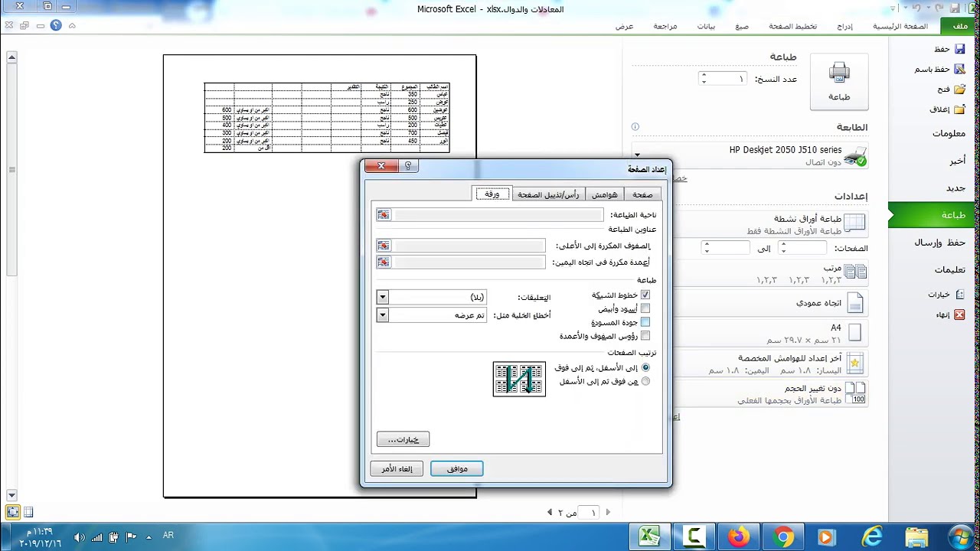Click OK (موافق) button in dialog

click(457, 468)
